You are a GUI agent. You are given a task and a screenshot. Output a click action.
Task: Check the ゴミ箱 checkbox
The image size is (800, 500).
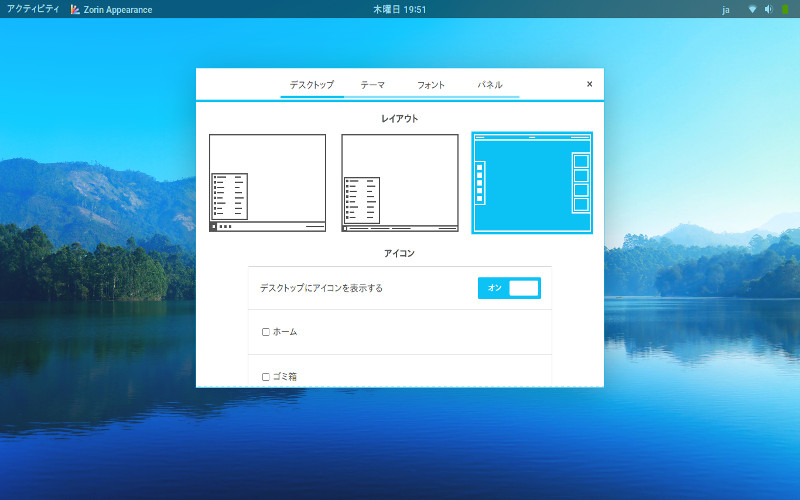pos(266,377)
